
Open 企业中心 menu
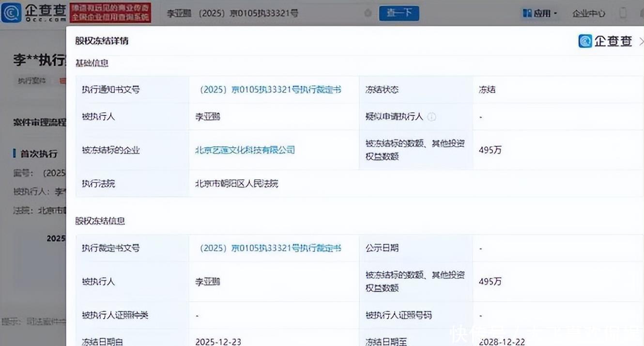click(588, 14)
